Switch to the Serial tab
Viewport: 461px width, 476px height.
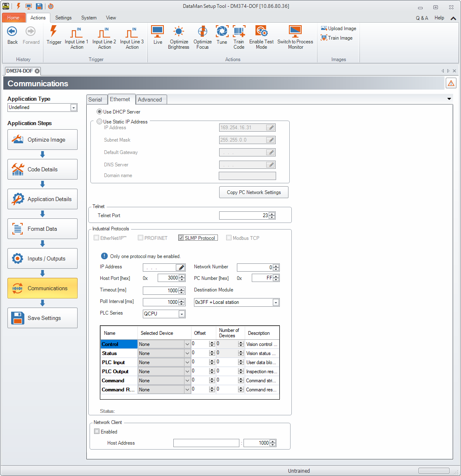click(x=95, y=99)
